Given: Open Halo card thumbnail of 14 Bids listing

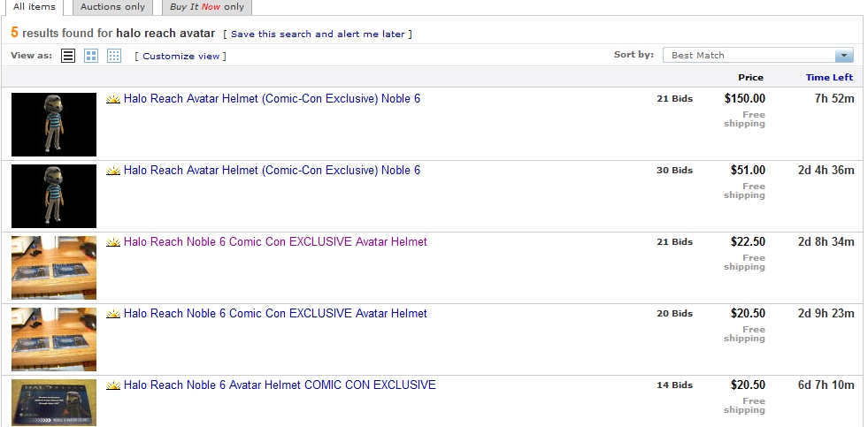Looking at the screenshot, I should tap(54, 403).
